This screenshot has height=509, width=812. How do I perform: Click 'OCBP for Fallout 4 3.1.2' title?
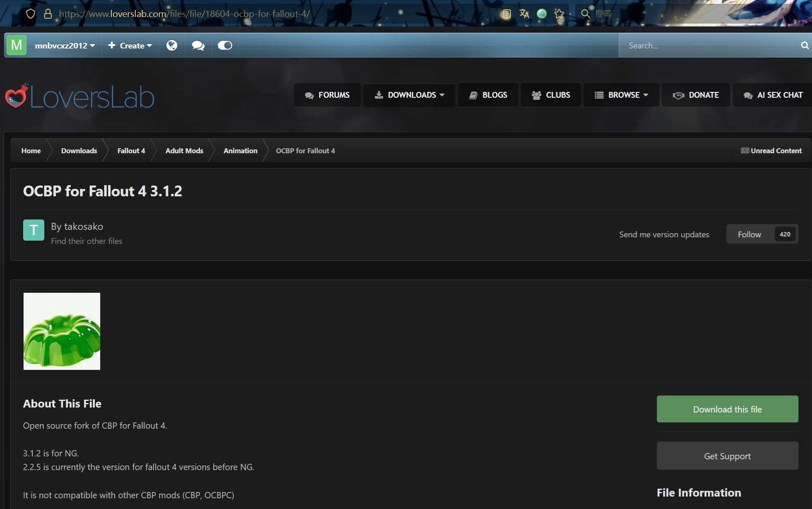click(103, 191)
